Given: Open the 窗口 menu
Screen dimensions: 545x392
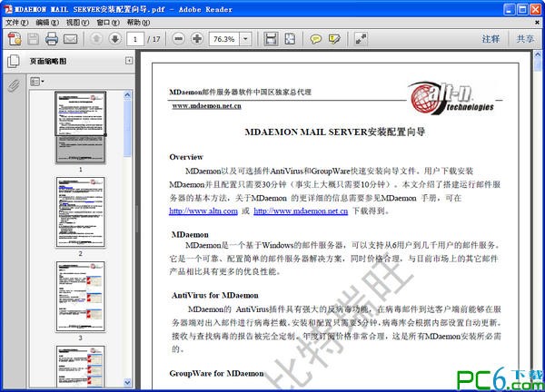Looking at the screenshot, I should click(x=108, y=22).
